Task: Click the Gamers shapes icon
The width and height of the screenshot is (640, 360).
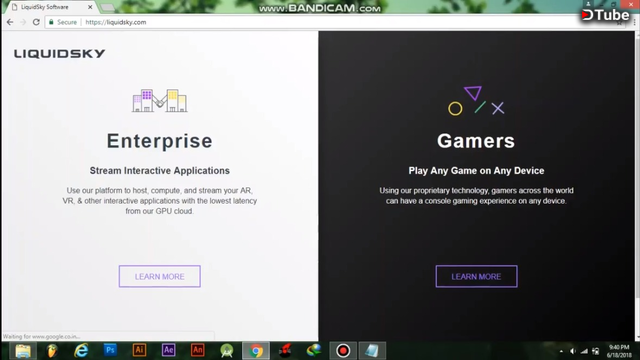Action: [476, 101]
